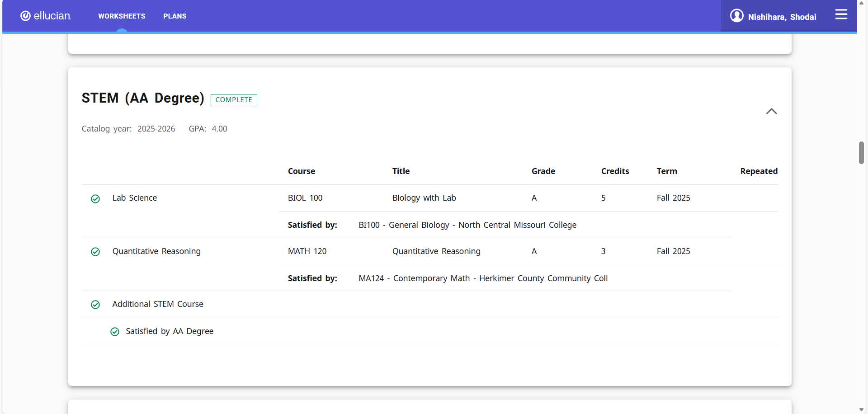
Task: Click the BI100 General Biology transfer text
Action: tap(467, 225)
